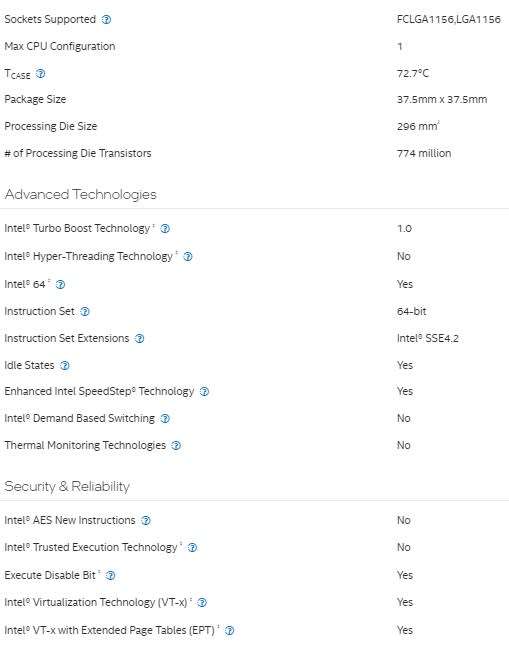Show Execute Disable Bit info icon

110,576
